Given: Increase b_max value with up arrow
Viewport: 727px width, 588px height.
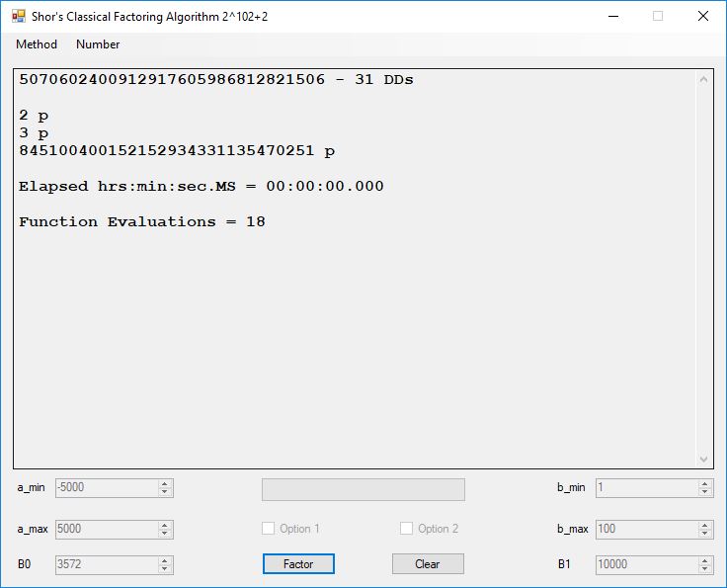Looking at the screenshot, I should click(704, 525).
